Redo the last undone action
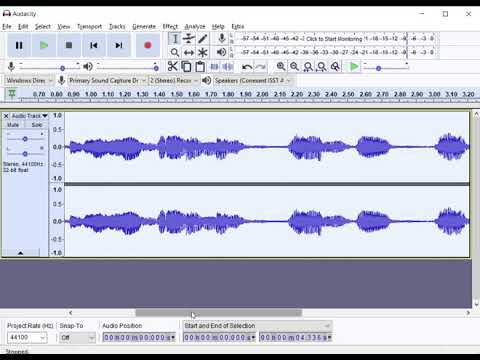Viewport: 480px width, 360px height. [x=261, y=67]
